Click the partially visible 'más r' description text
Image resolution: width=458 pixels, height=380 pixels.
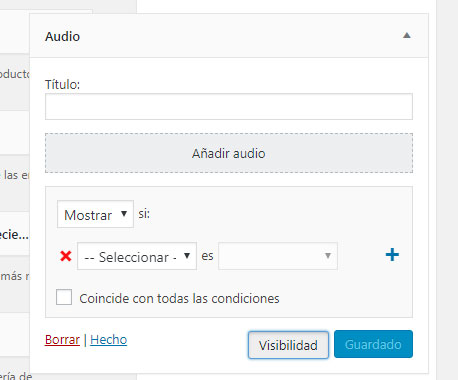(x=15, y=276)
